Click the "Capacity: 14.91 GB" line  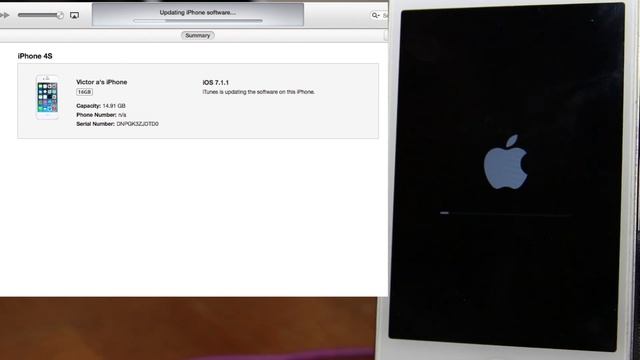click(101, 106)
